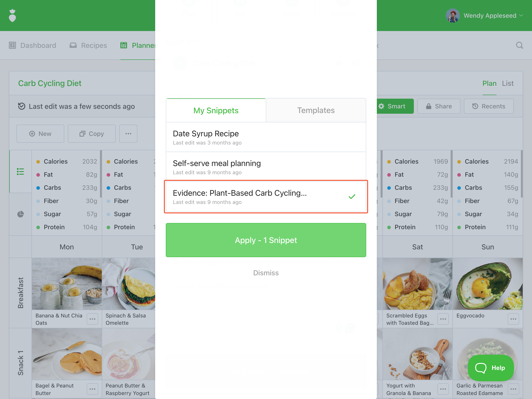Click the search magnifier icon
This screenshot has height=399, width=532.
coord(519,45)
